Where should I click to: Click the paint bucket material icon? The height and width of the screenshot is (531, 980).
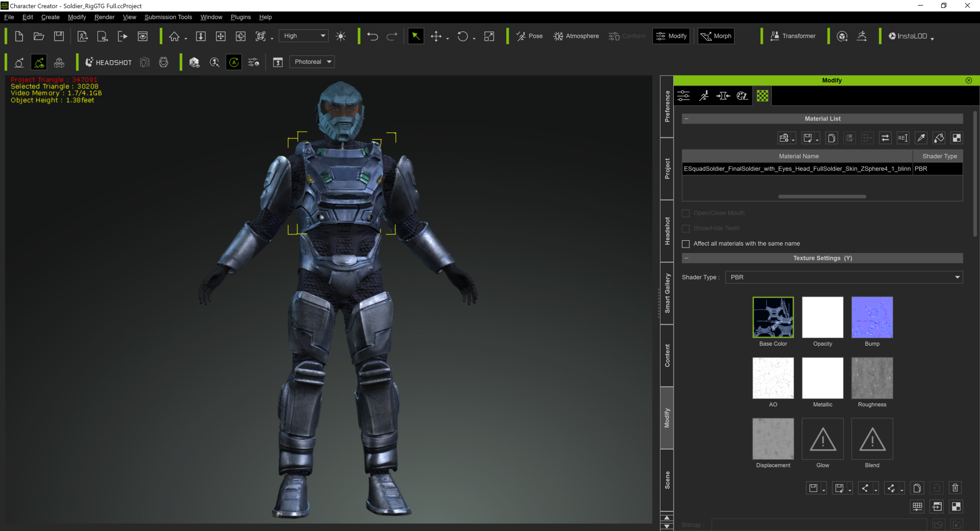coord(938,138)
